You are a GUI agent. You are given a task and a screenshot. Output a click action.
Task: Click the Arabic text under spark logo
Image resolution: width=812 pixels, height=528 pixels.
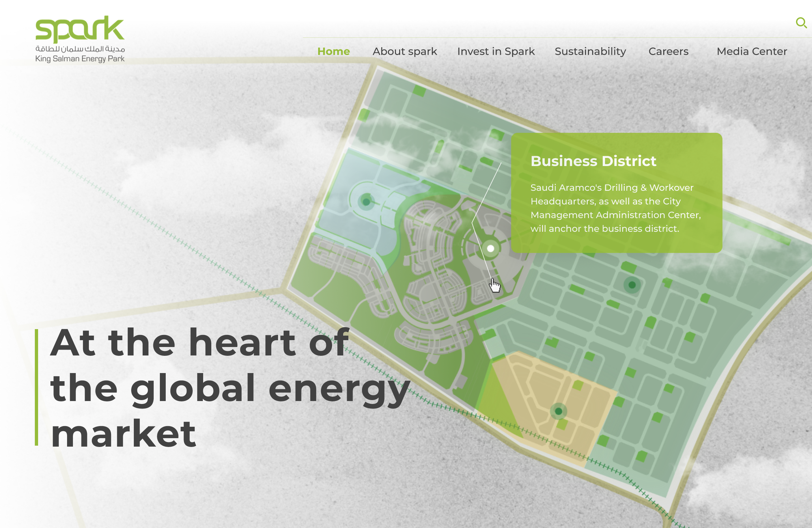80,49
